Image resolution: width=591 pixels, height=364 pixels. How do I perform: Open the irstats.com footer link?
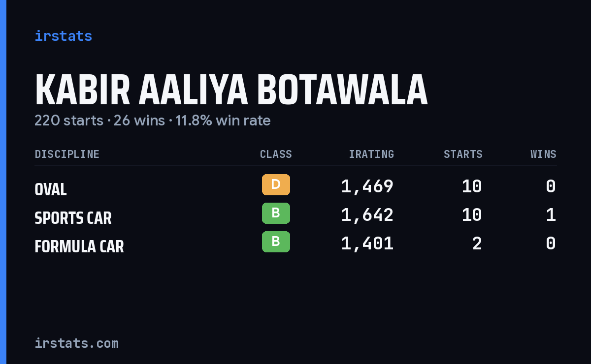pos(76,343)
